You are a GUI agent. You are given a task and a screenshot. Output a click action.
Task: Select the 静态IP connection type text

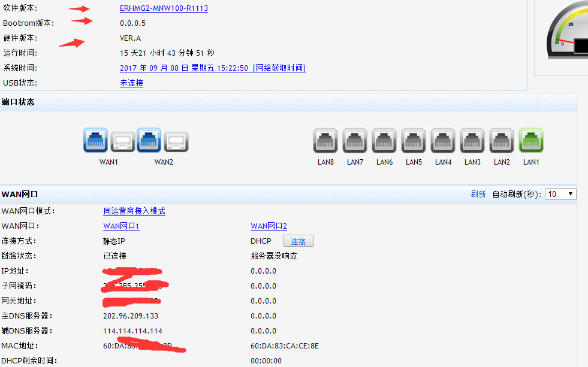(114, 241)
